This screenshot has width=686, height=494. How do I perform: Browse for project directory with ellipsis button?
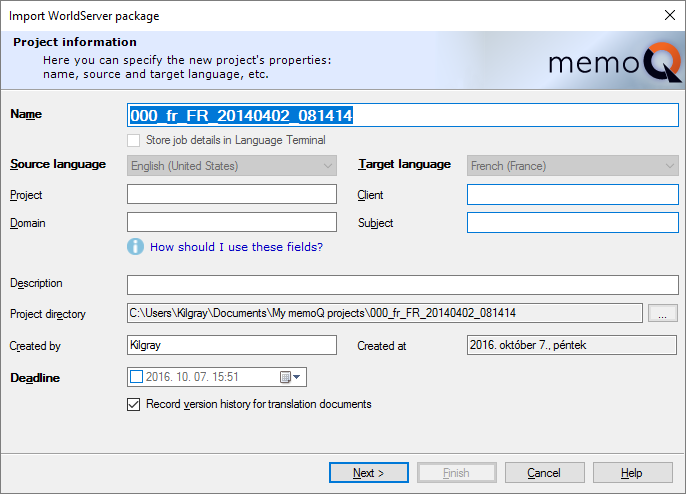[662, 314]
